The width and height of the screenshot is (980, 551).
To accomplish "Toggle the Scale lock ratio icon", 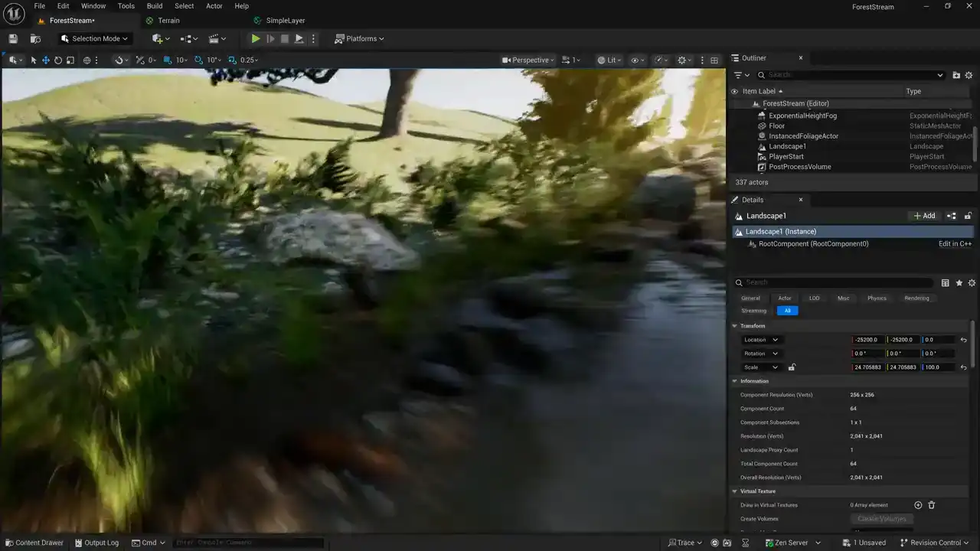I will pos(792,367).
